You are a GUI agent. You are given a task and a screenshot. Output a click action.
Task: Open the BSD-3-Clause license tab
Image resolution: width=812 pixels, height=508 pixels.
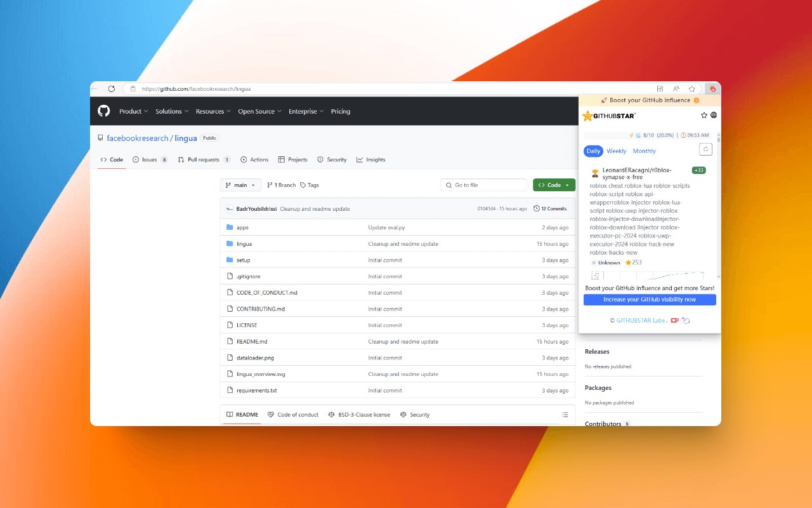[359, 415]
